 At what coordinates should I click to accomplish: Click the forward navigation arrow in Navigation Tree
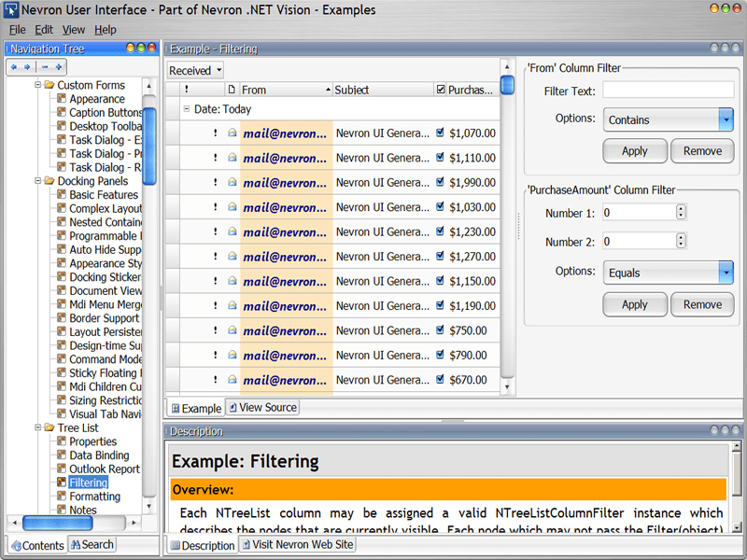[29, 66]
